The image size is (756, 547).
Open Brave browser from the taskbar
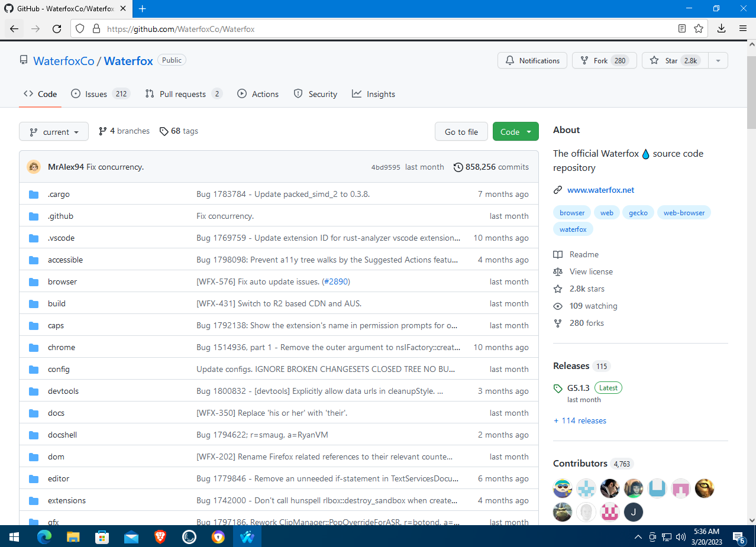[x=160, y=536]
